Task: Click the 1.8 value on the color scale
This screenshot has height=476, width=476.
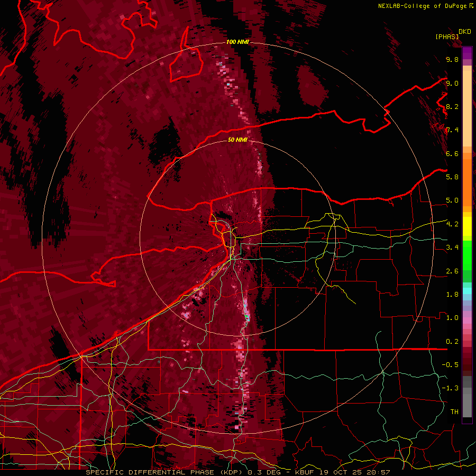Action: point(452,295)
